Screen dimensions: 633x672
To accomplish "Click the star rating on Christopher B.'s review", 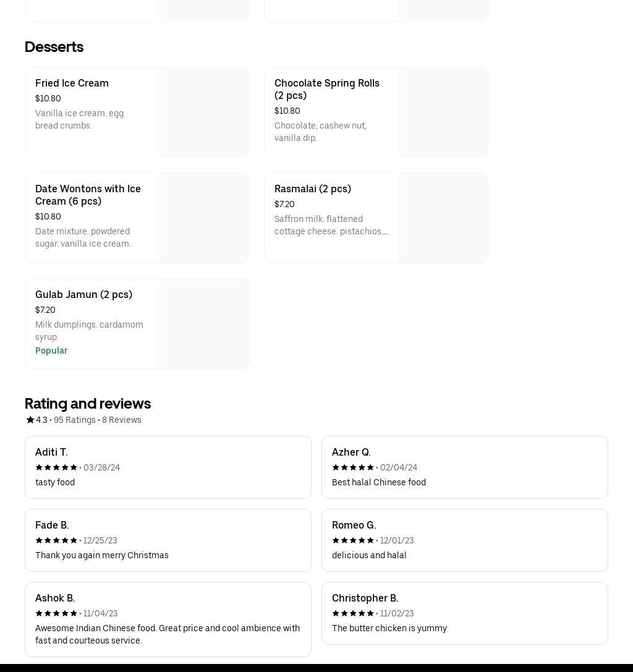I will [353, 613].
